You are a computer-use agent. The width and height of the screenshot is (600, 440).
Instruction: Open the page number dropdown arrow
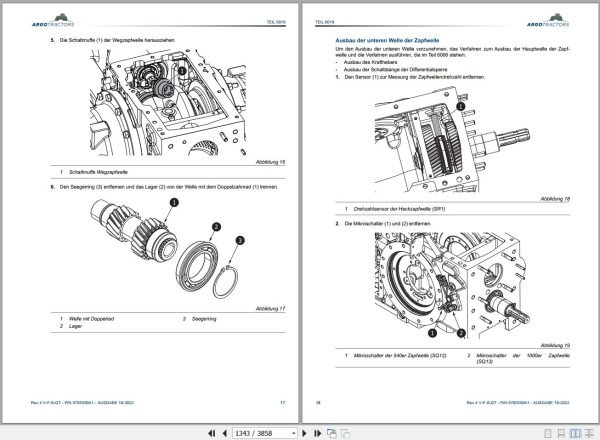pos(293,433)
